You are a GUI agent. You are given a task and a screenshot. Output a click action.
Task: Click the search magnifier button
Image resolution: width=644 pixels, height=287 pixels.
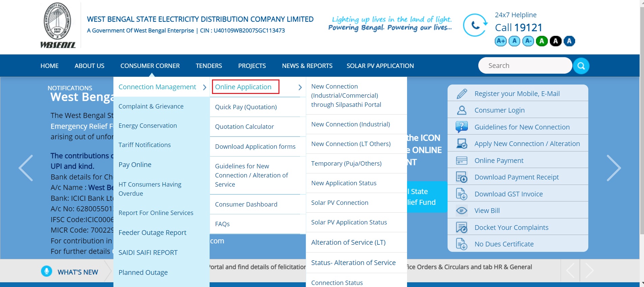pyautogui.click(x=581, y=66)
